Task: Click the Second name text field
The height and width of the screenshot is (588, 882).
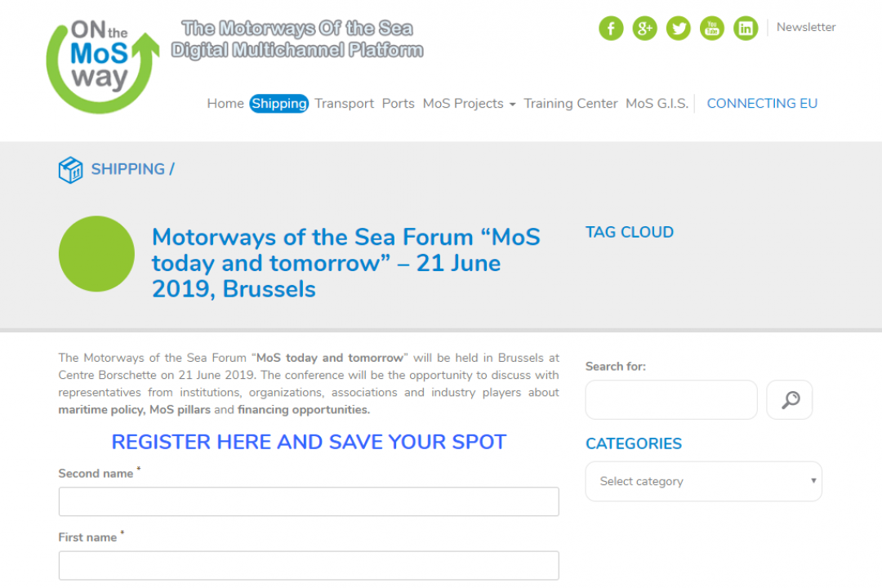Action: 308,501
